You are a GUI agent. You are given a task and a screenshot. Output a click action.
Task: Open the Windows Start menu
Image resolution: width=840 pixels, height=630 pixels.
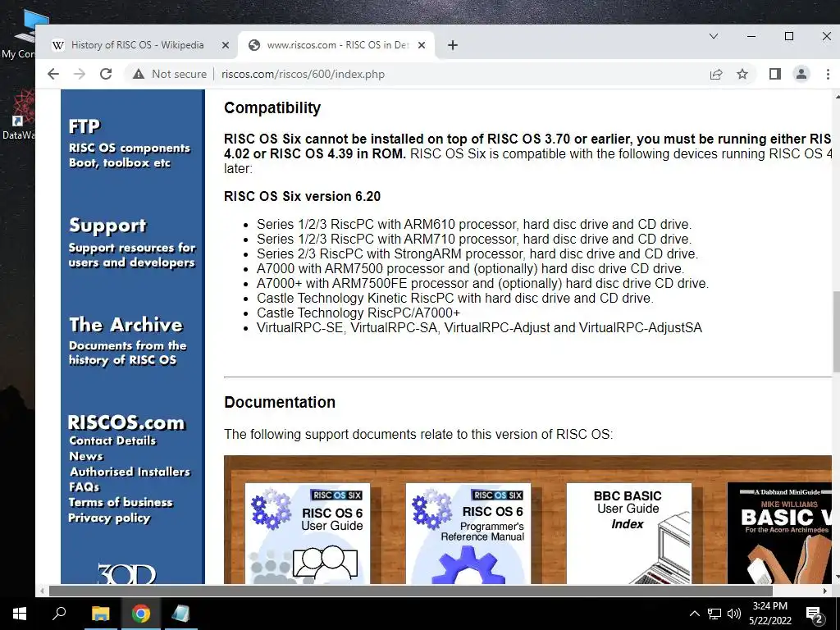(x=20, y=614)
